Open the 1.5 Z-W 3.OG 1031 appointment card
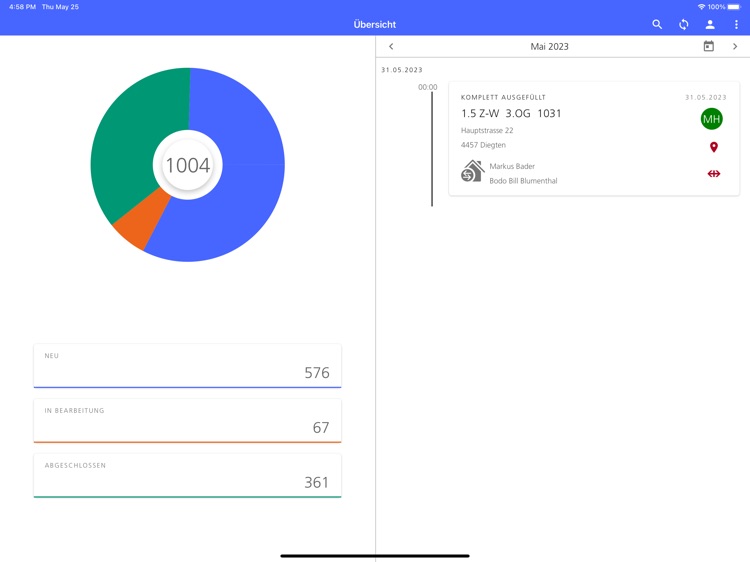Screen dimensions: 750x562 pos(594,139)
